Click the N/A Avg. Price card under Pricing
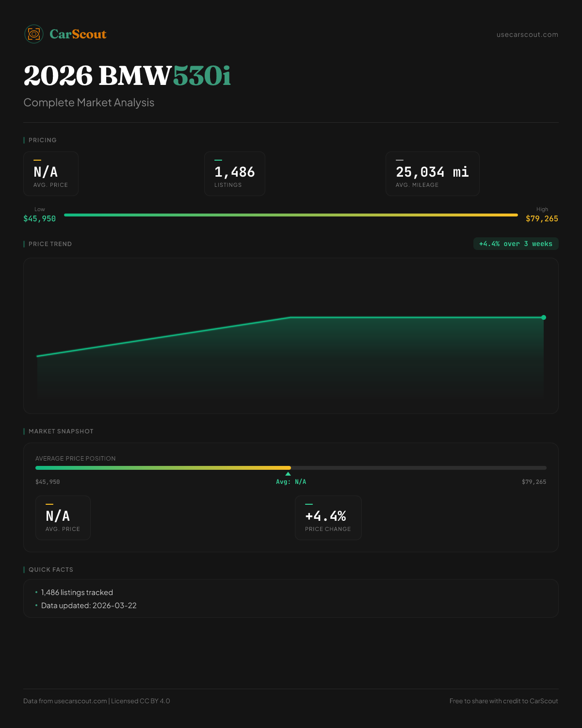582x728 pixels. coord(51,174)
